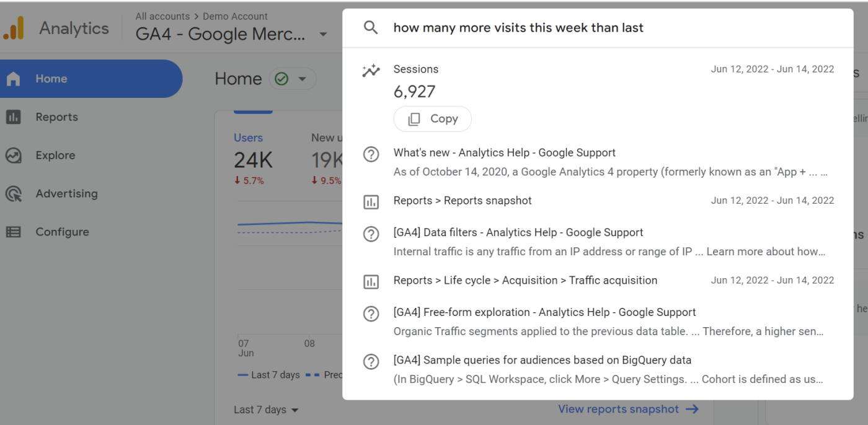Image resolution: width=868 pixels, height=425 pixels.
Task: Click the Sessions date range text
Action: point(773,69)
